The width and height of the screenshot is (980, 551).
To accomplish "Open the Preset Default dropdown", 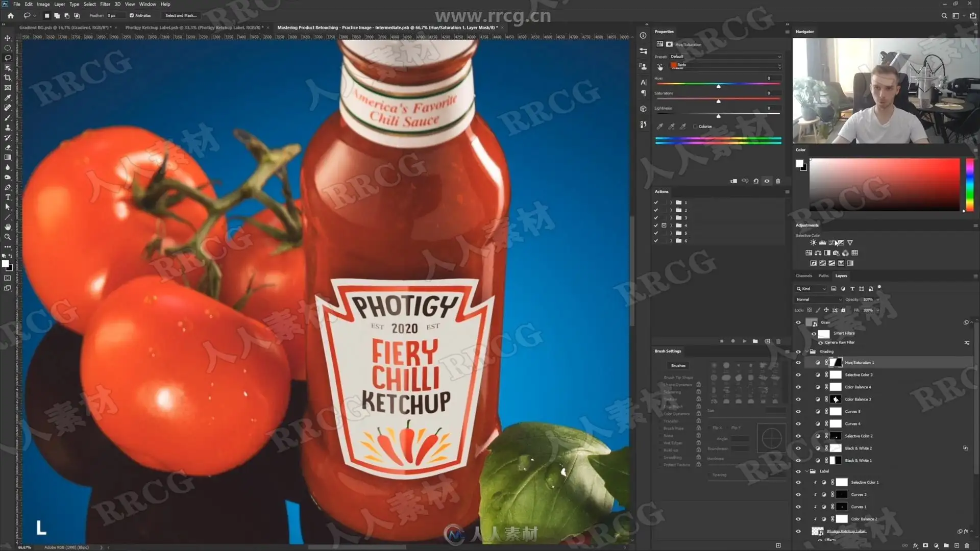I will click(x=725, y=57).
